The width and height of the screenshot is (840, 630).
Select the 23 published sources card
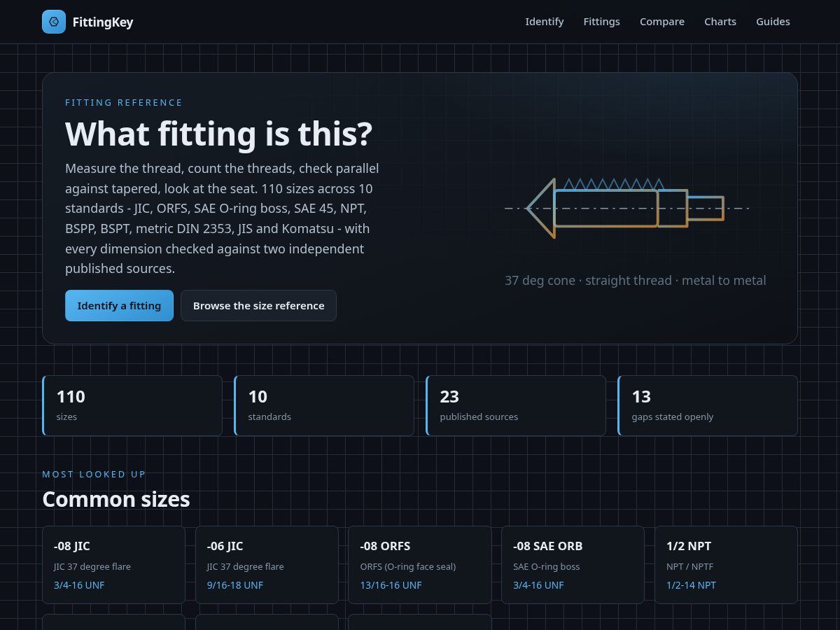[x=516, y=405]
